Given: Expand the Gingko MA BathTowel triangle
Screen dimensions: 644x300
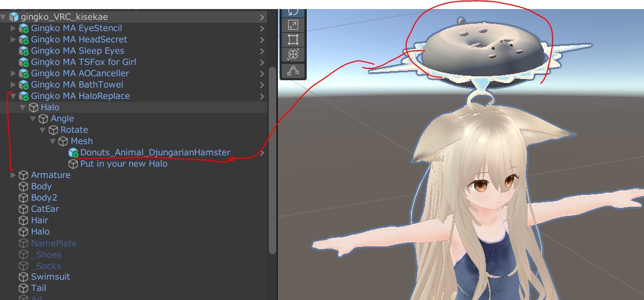Looking at the screenshot, I should click(13, 84).
